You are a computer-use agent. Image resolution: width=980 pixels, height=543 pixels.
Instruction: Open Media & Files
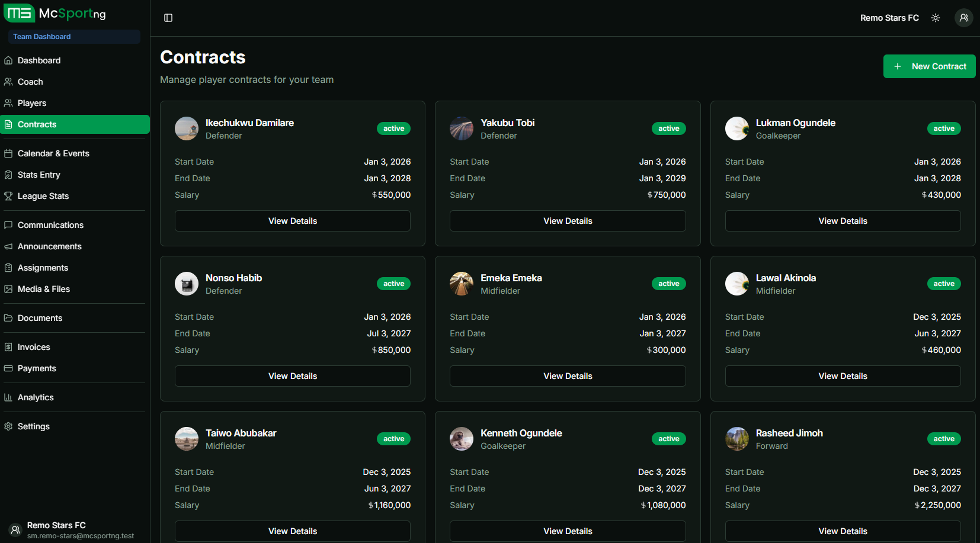coord(44,288)
